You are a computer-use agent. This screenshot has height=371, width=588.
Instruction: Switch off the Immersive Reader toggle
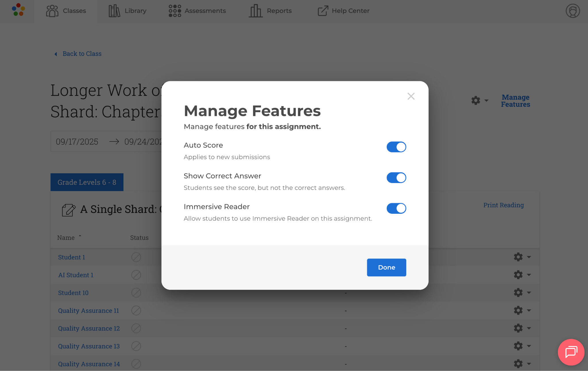pos(396,208)
